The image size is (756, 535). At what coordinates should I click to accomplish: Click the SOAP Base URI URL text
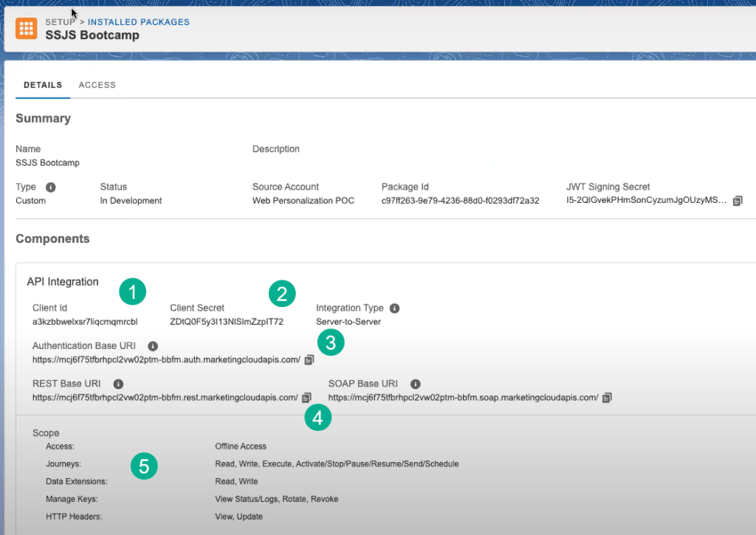[463, 398]
